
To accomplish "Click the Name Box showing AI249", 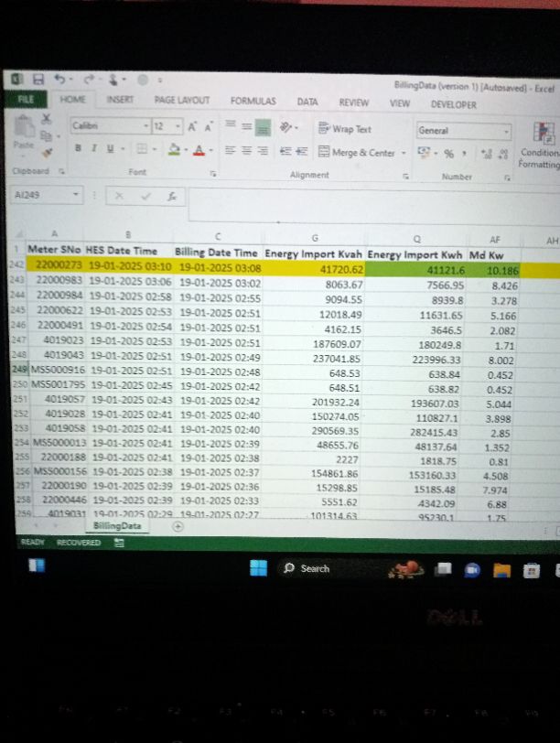I will coord(47,195).
